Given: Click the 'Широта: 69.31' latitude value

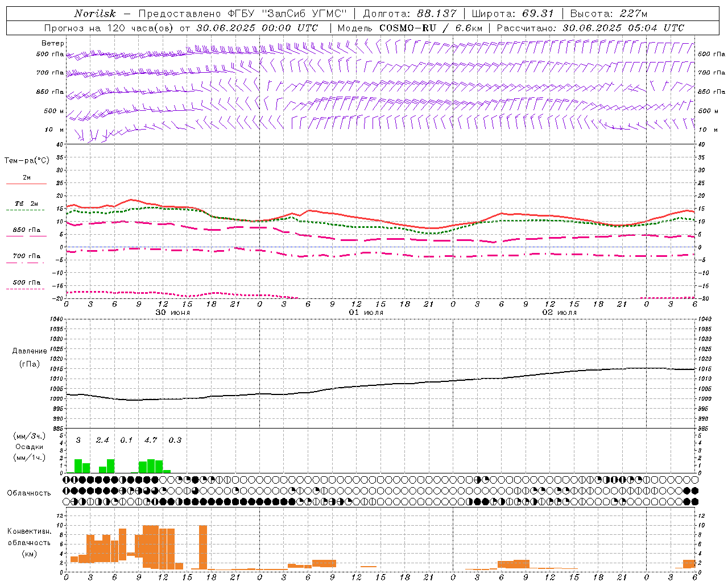Looking at the screenshot, I should [513, 14].
